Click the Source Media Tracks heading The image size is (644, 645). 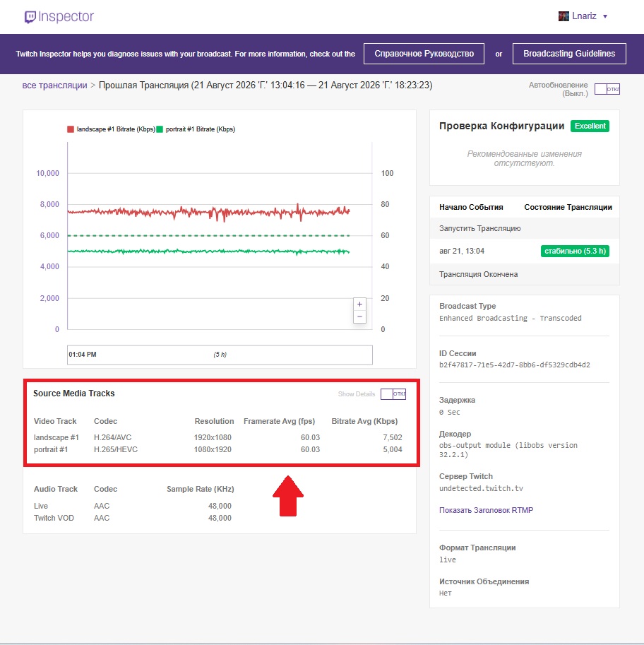(74, 393)
